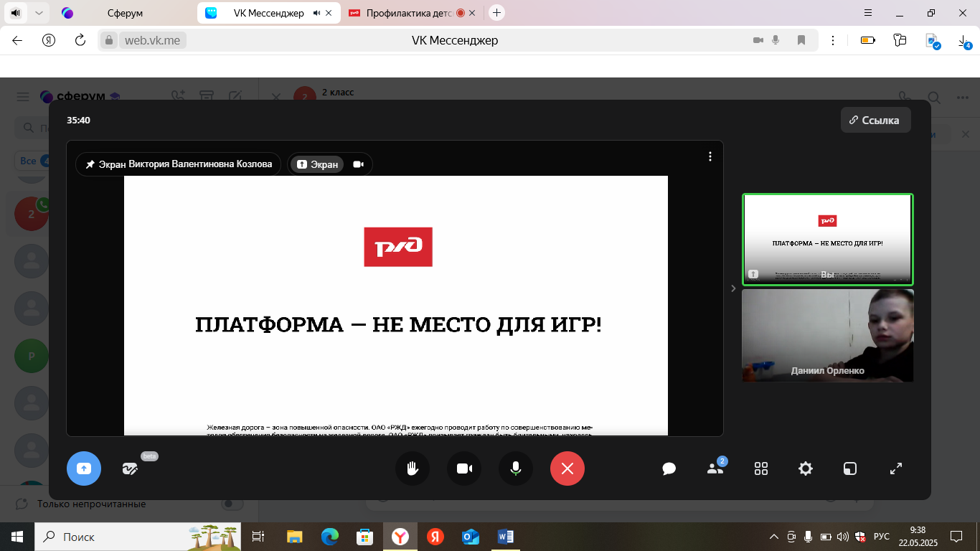Open Outlook from the taskbar
Screen dimensions: 980x551
point(471,537)
